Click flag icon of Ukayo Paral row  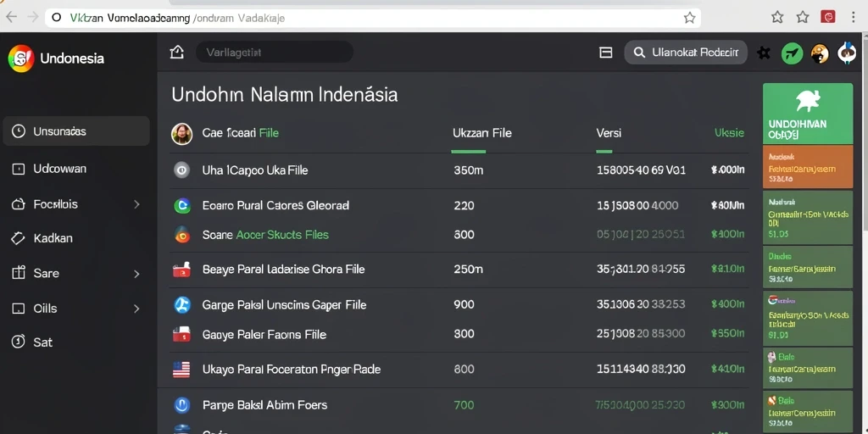pyautogui.click(x=181, y=370)
